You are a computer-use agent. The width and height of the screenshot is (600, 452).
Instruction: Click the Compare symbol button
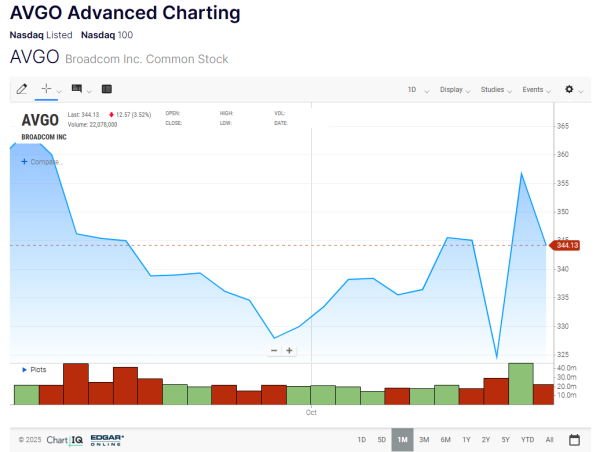42,161
